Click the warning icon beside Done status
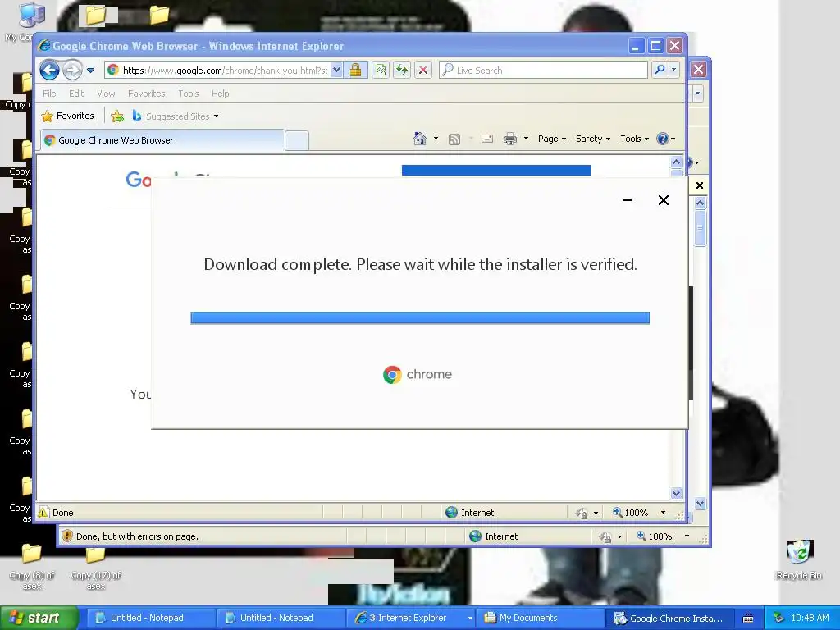The image size is (840, 630). (43, 513)
